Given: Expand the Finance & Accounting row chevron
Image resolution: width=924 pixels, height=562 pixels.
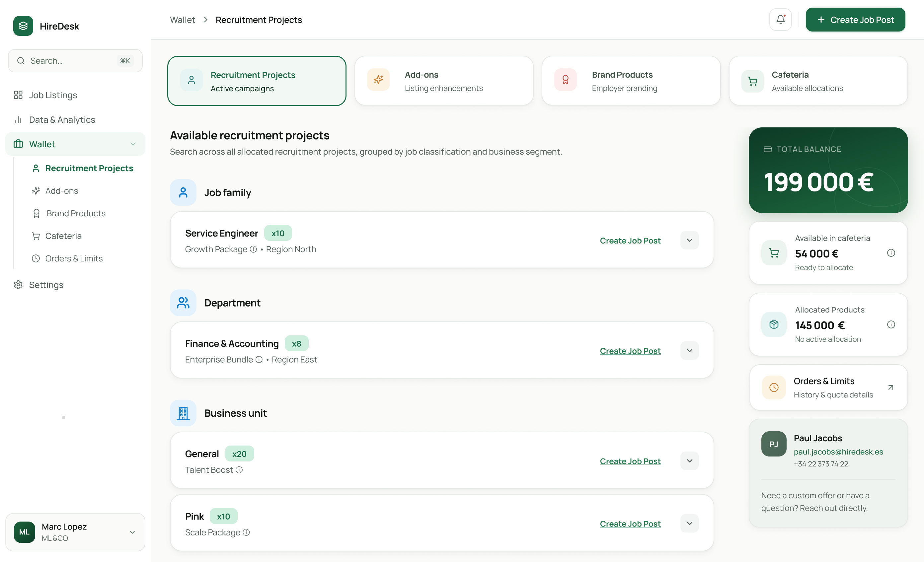Looking at the screenshot, I should tap(689, 350).
